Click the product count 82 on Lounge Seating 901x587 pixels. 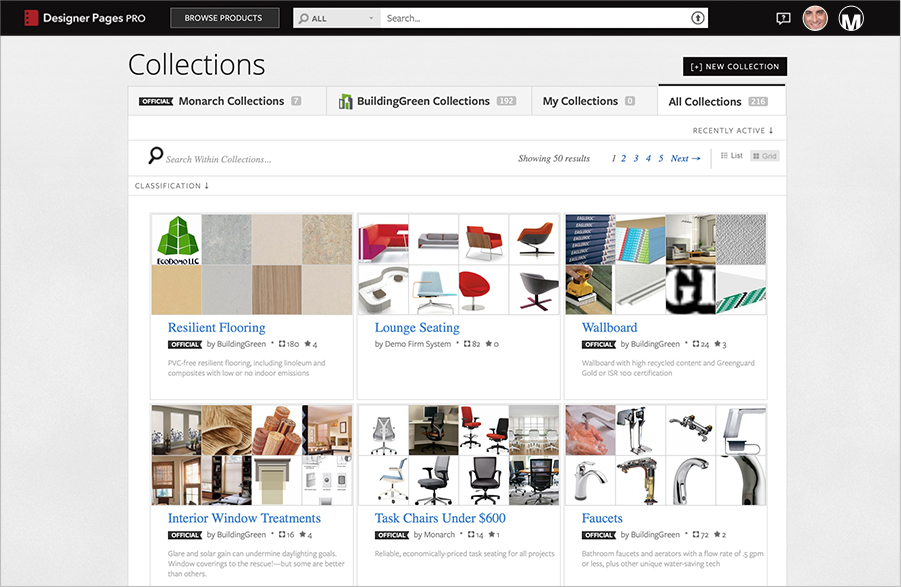tap(472, 344)
